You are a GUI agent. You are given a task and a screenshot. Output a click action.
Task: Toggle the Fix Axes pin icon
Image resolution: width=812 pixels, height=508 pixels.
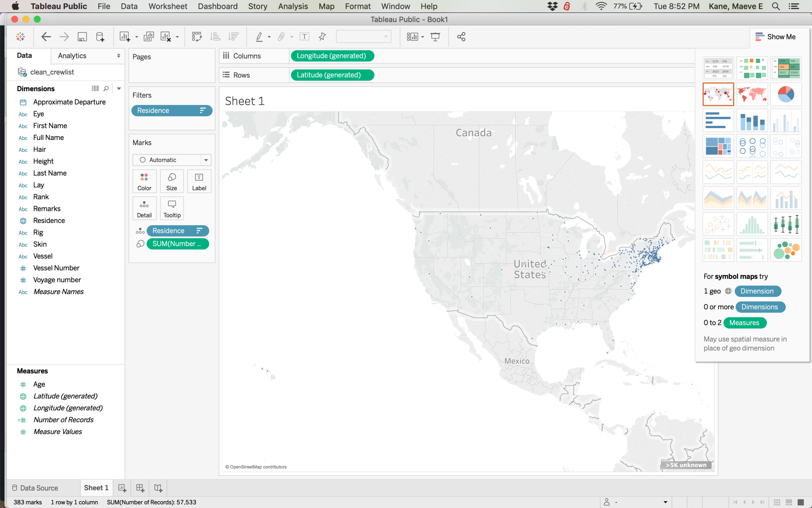tap(322, 37)
